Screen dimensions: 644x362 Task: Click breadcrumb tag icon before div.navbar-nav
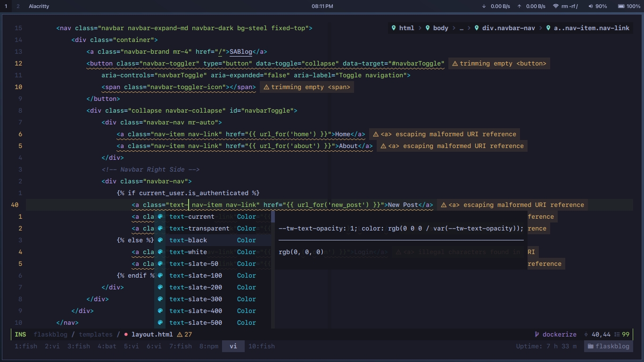click(x=477, y=28)
